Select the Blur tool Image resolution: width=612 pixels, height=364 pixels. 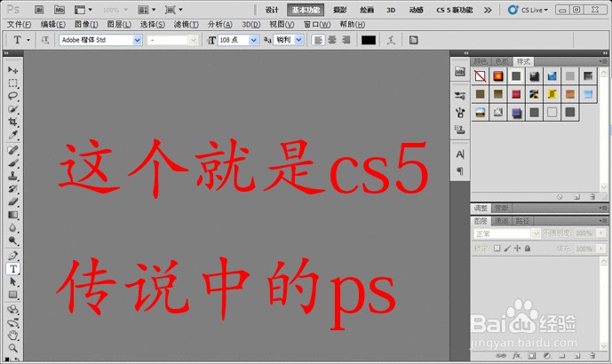(x=13, y=227)
